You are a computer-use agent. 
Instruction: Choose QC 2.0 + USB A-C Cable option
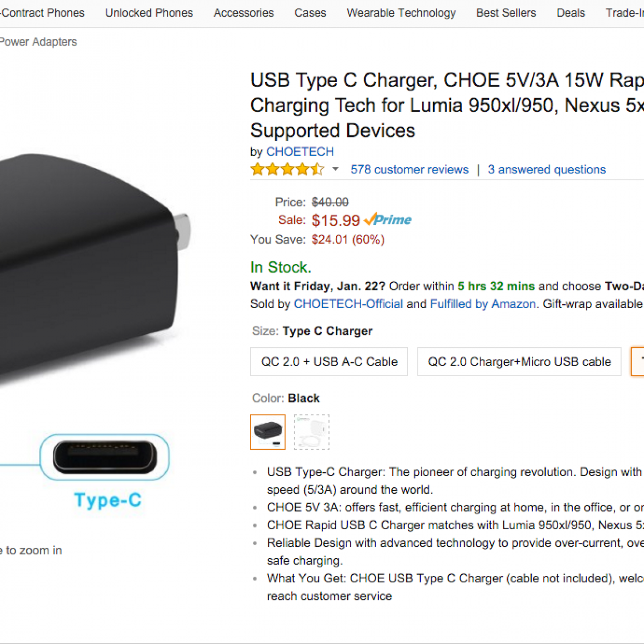[x=329, y=362]
